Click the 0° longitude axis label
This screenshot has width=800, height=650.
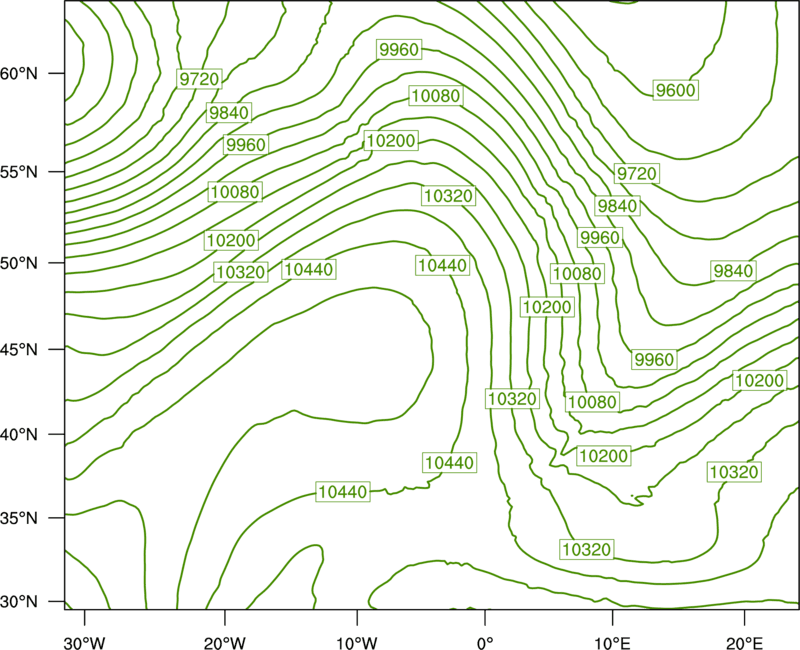[x=485, y=643]
